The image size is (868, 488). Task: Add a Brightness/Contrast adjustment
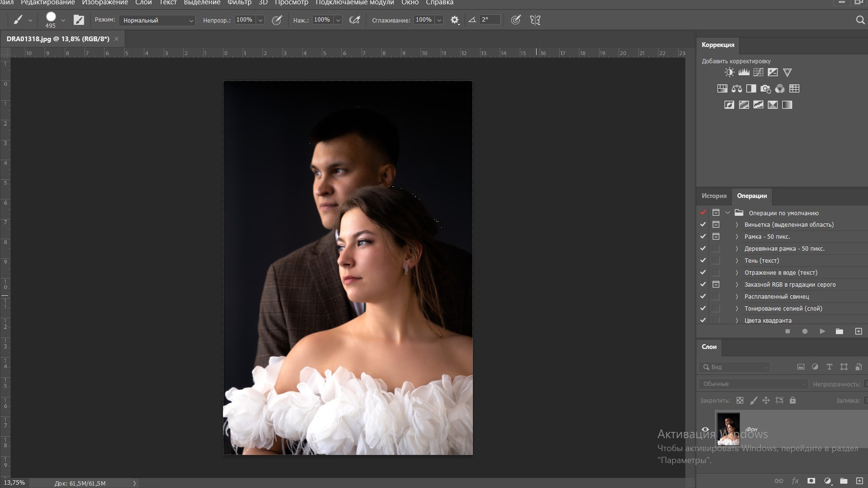(729, 72)
